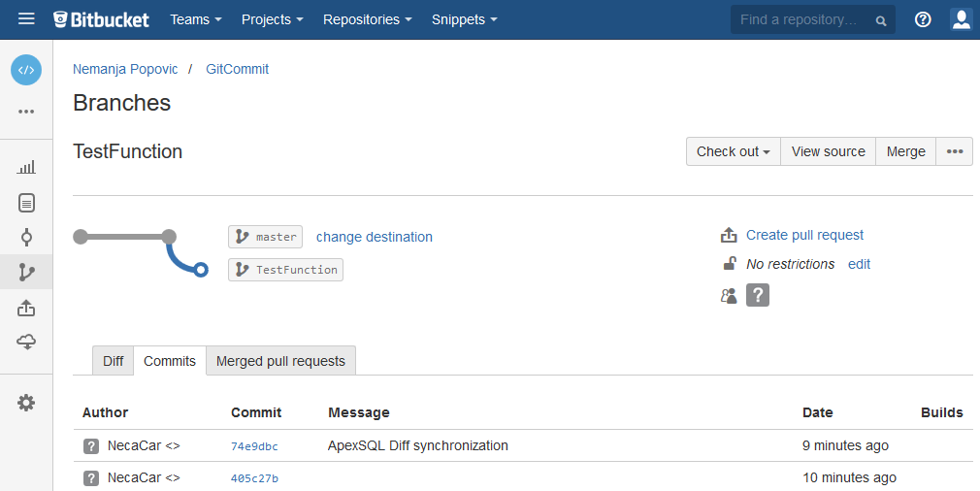Click the change destination link
980x491 pixels.
coord(375,237)
